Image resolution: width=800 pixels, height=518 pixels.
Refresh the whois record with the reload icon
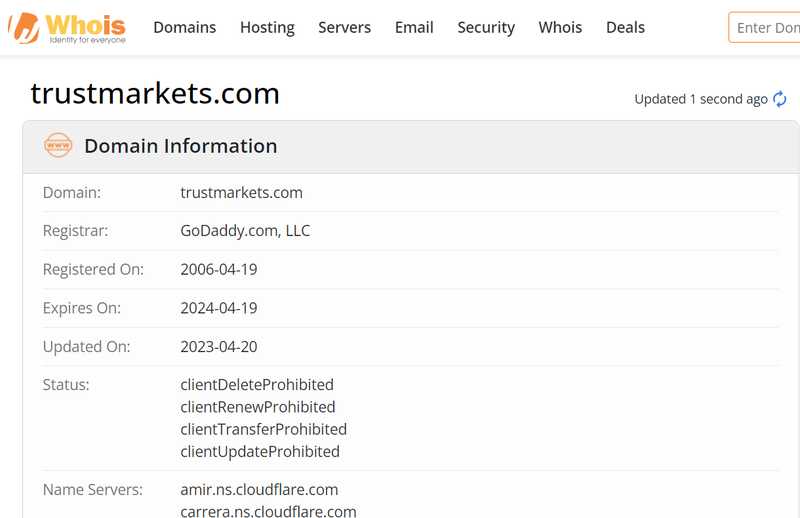[x=780, y=99]
